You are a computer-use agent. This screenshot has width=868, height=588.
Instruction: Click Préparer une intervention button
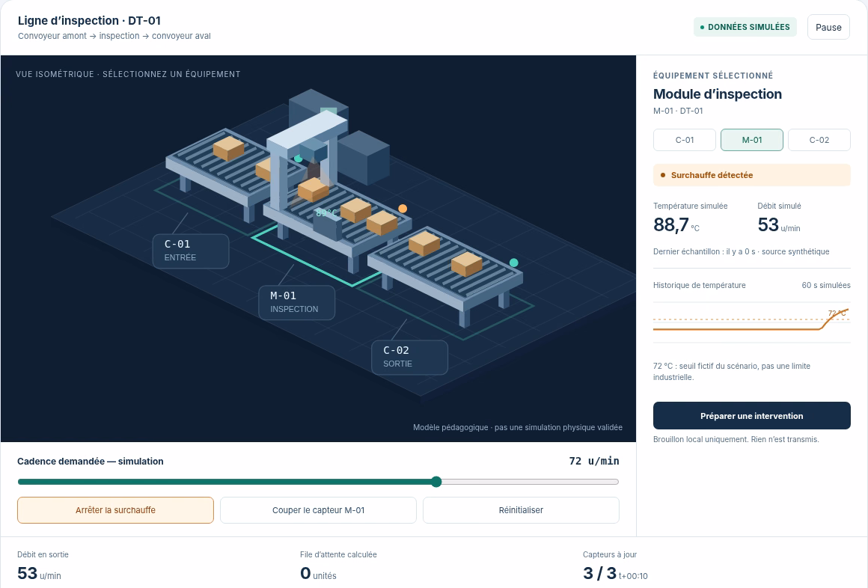(x=752, y=416)
